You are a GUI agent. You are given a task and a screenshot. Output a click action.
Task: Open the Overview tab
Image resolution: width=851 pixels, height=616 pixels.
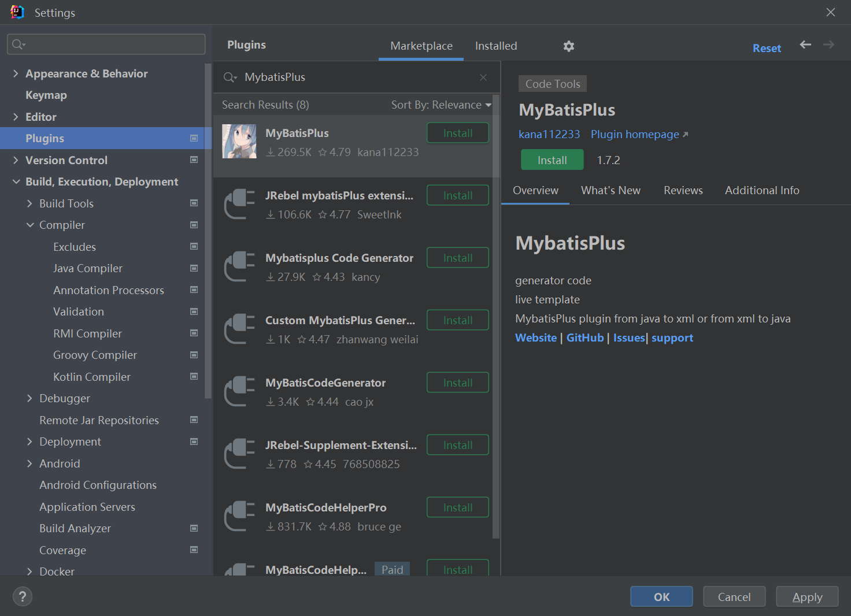[535, 190]
